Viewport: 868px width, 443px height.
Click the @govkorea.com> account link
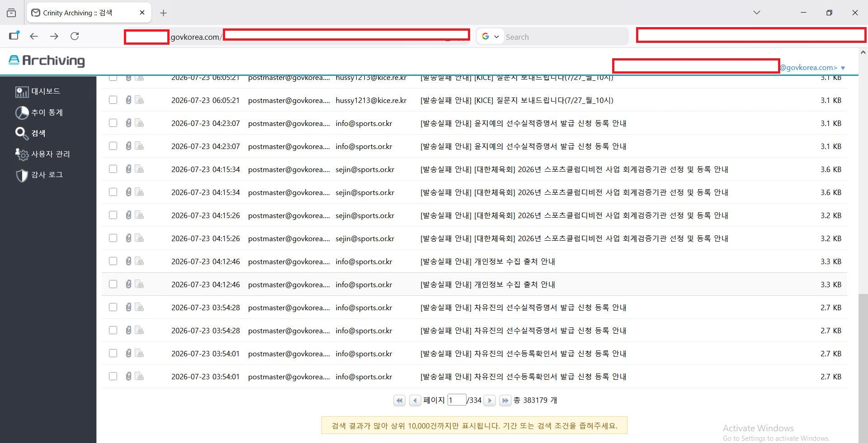808,68
